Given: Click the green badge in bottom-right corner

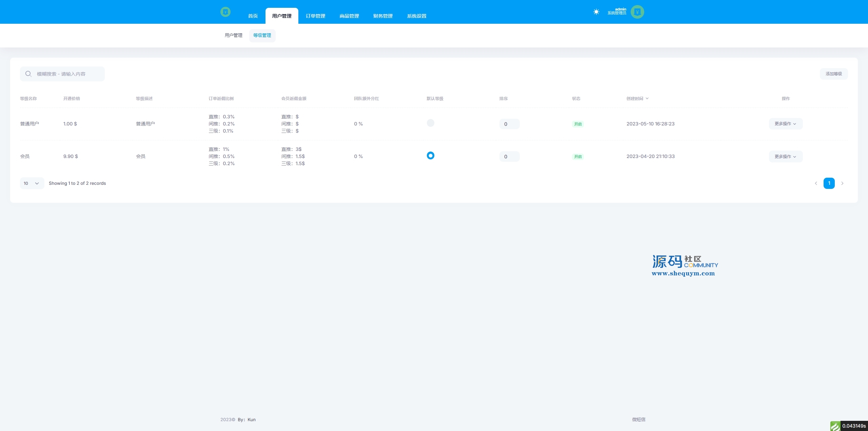Looking at the screenshot, I should point(835,426).
